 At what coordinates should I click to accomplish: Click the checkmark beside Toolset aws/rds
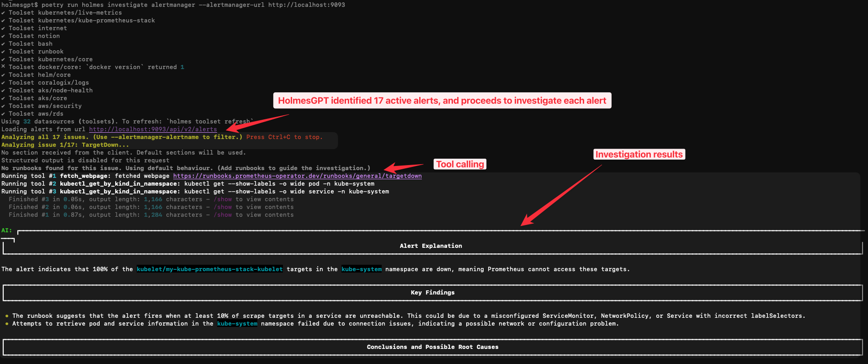(3, 114)
